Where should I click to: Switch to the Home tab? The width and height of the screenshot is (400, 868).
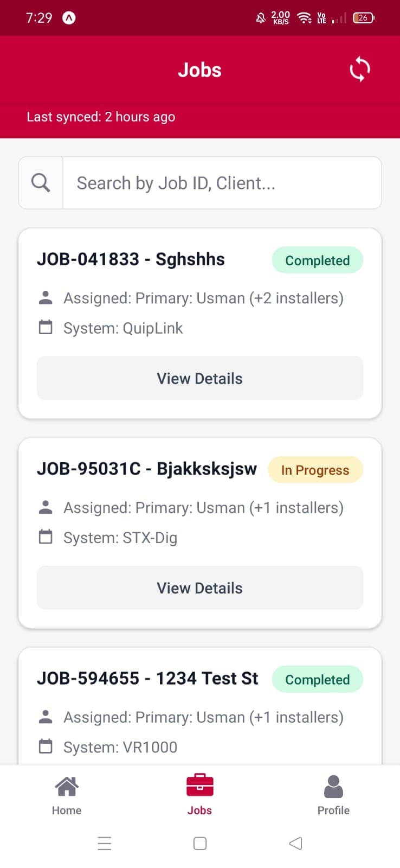click(66, 794)
